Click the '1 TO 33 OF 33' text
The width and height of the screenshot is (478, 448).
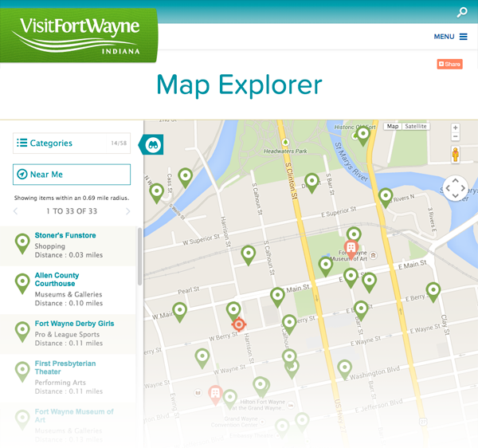click(x=72, y=211)
